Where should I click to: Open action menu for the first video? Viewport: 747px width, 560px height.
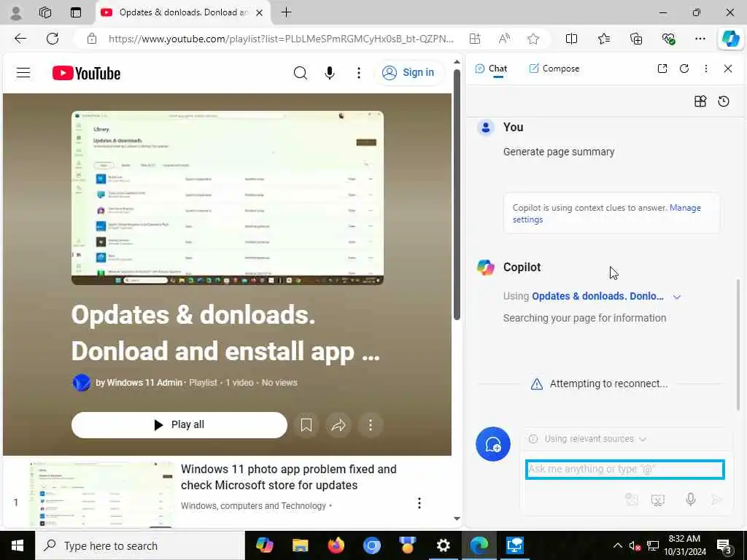tap(419, 503)
